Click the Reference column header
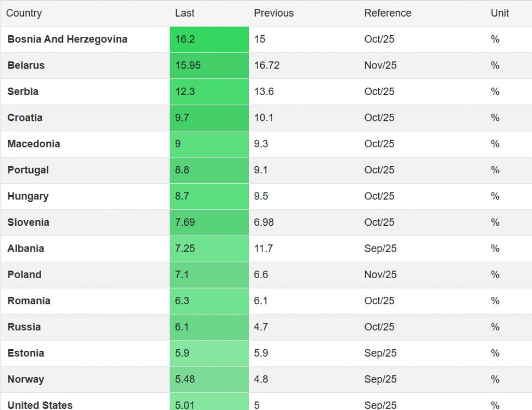 click(388, 13)
